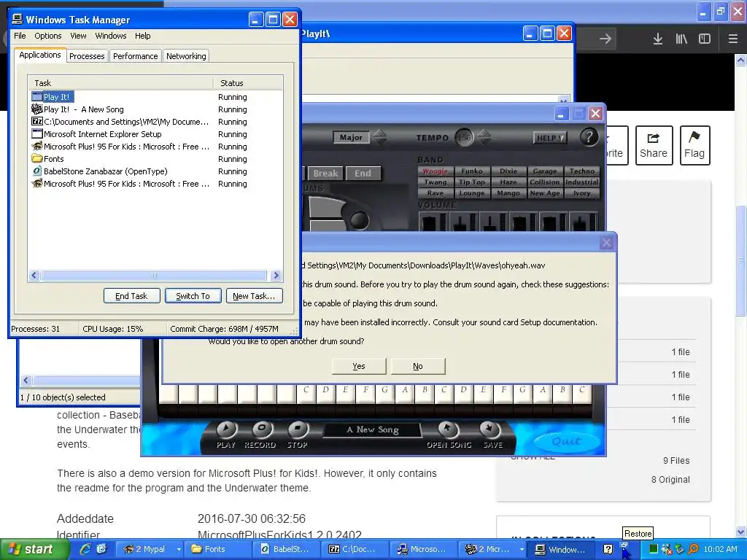Adjust the last volume slider under VOLUME
747x560 pixels.
(x=580, y=222)
